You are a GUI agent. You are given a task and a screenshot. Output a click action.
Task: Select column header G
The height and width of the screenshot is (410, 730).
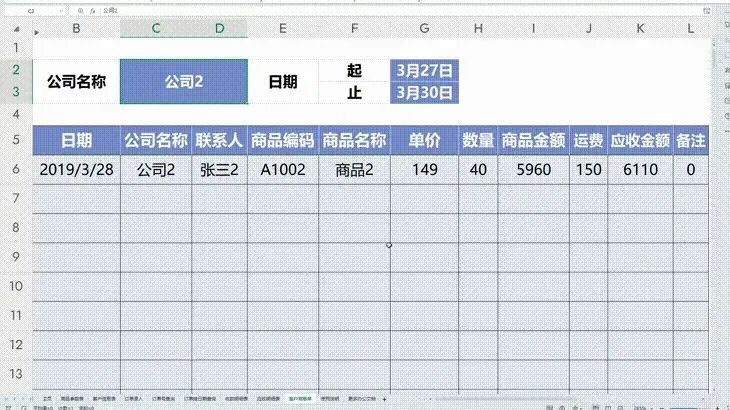pyautogui.click(x=425, y=30)
